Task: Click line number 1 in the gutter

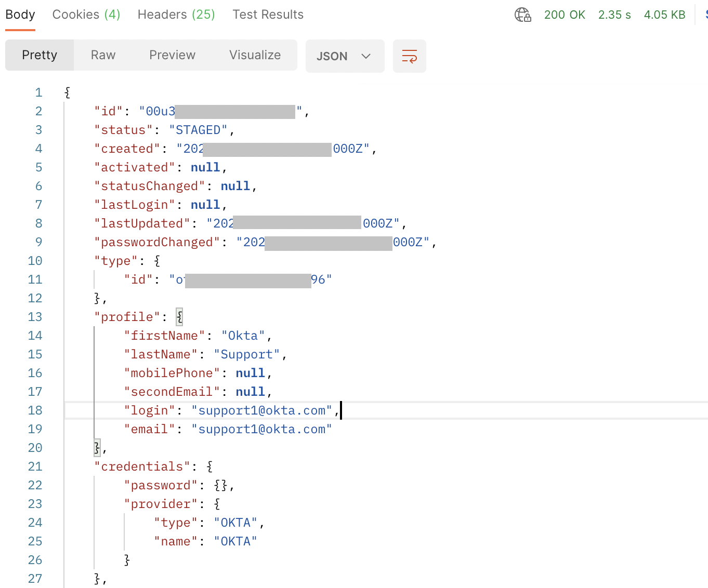Action: (38, 92)
